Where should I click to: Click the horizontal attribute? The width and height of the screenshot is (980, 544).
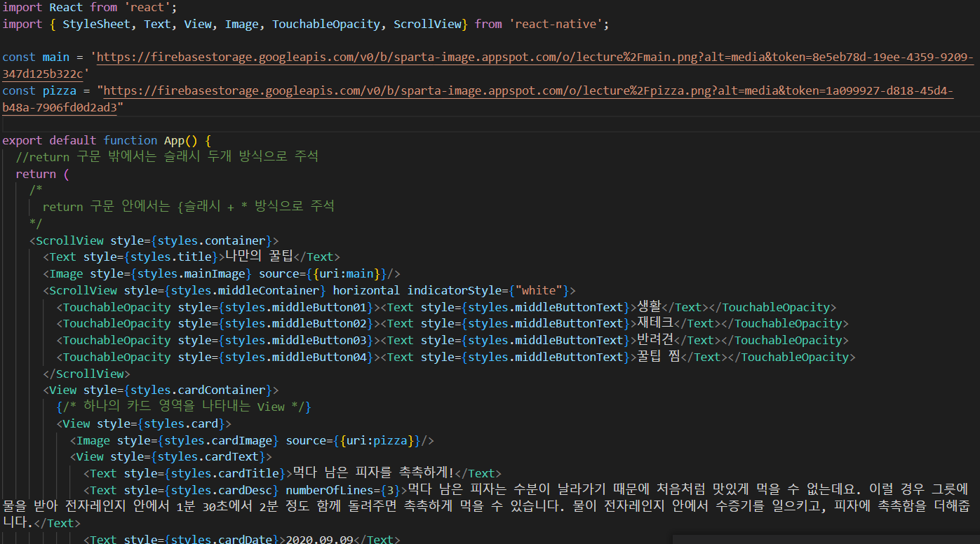click(x=366, y=290)
